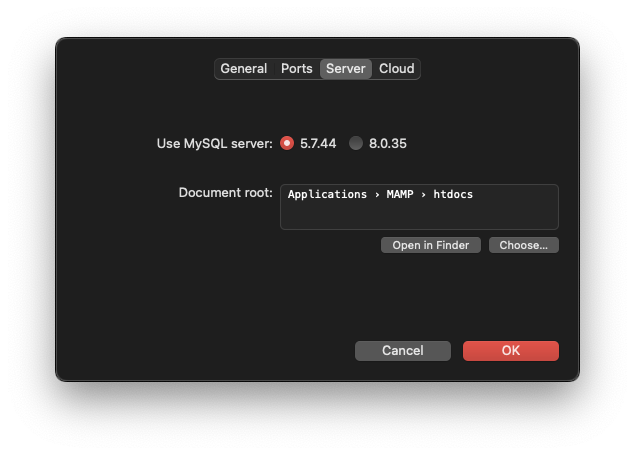Screen dimensions: 635x455
Task: Click the 'Use MySQL server:' label
Action: click(x=215, y=144)
